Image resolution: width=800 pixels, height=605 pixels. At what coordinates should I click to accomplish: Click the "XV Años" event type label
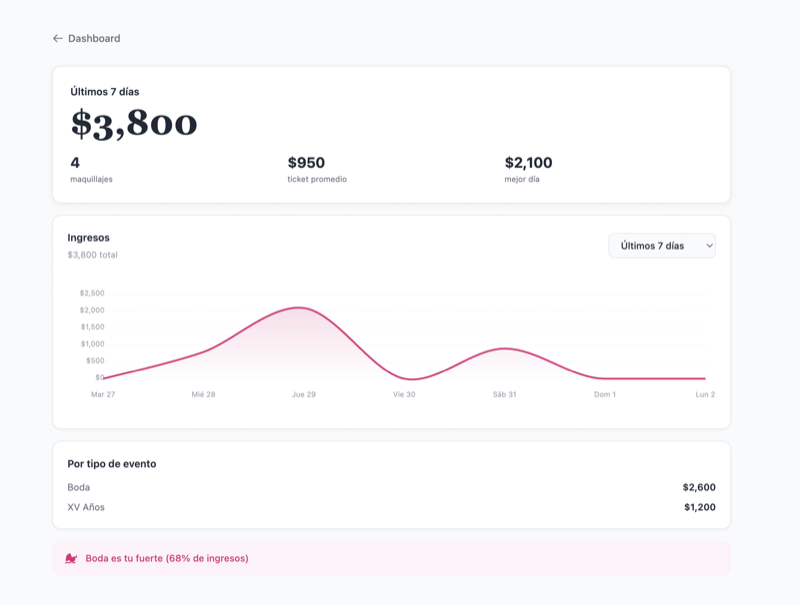click(86, 507)
